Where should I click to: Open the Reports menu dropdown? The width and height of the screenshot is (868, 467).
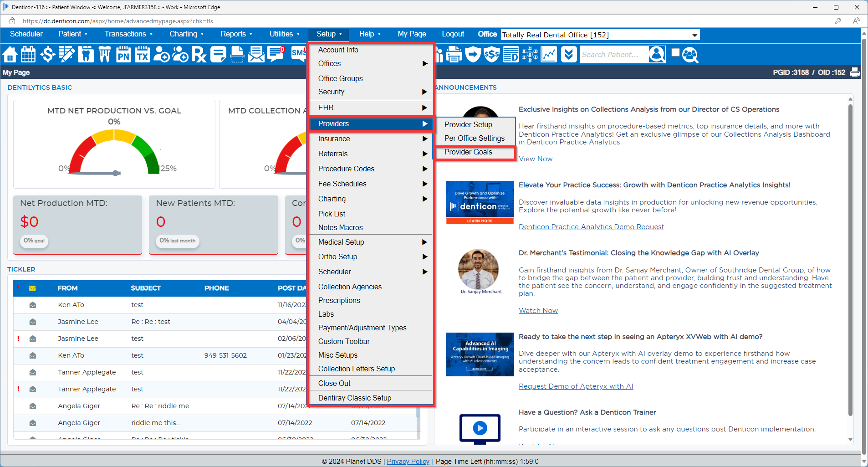(x=236, y=34)
